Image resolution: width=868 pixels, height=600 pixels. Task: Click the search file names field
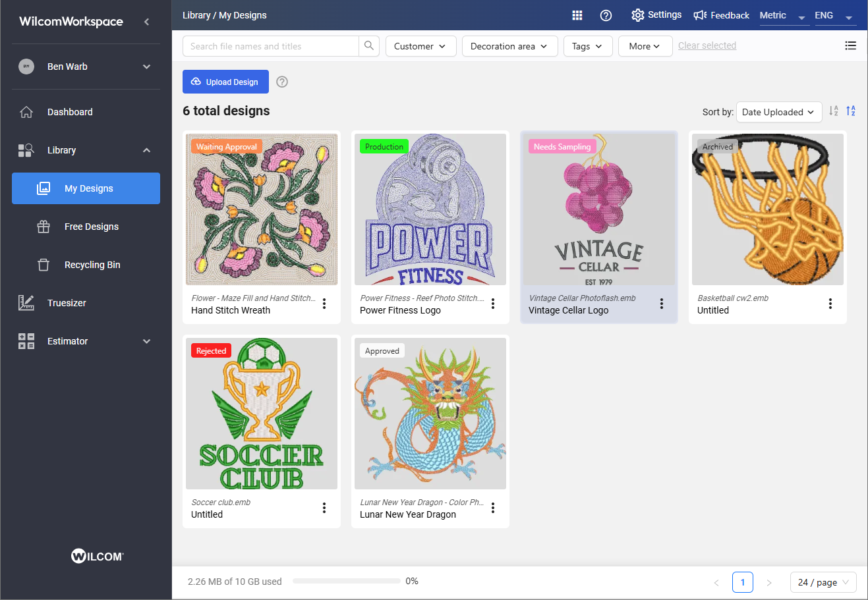(271, 46)
